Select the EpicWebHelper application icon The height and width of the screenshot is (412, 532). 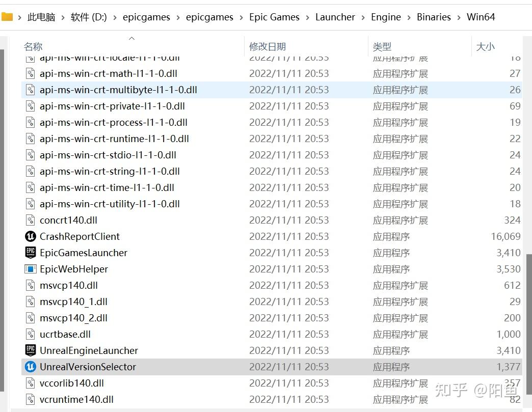coord(30,269)
